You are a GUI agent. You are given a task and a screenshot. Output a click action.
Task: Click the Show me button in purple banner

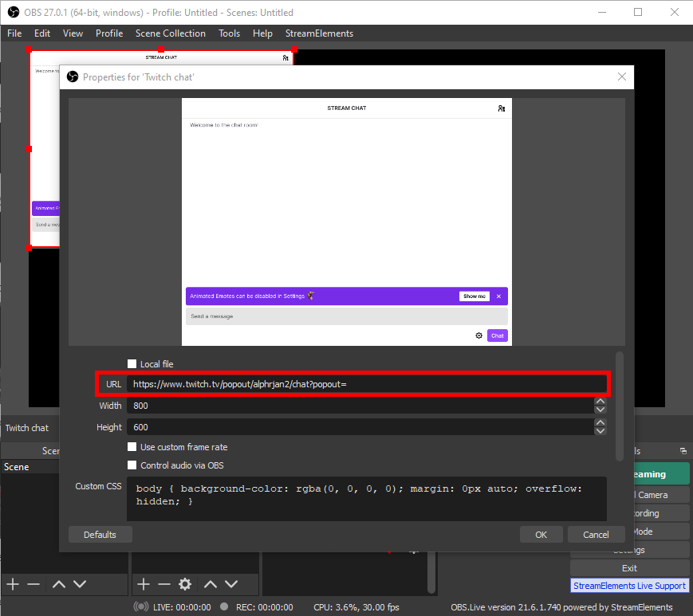point(474,296)
